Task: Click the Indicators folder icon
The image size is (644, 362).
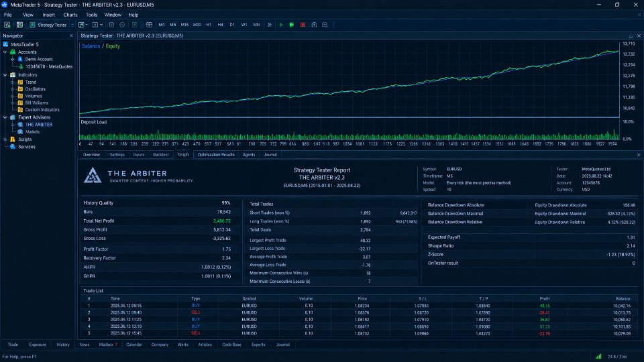Action: [x=13, y=74]
